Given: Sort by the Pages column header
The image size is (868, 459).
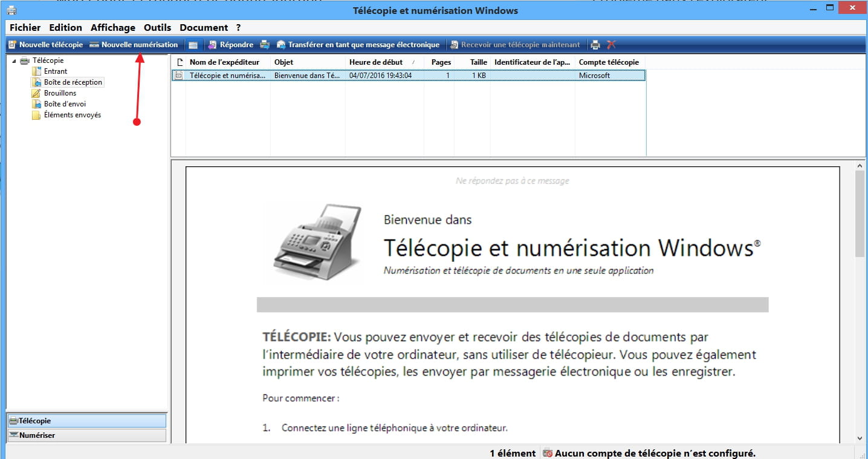Looking at the screenshot, I should click(439, 62).
